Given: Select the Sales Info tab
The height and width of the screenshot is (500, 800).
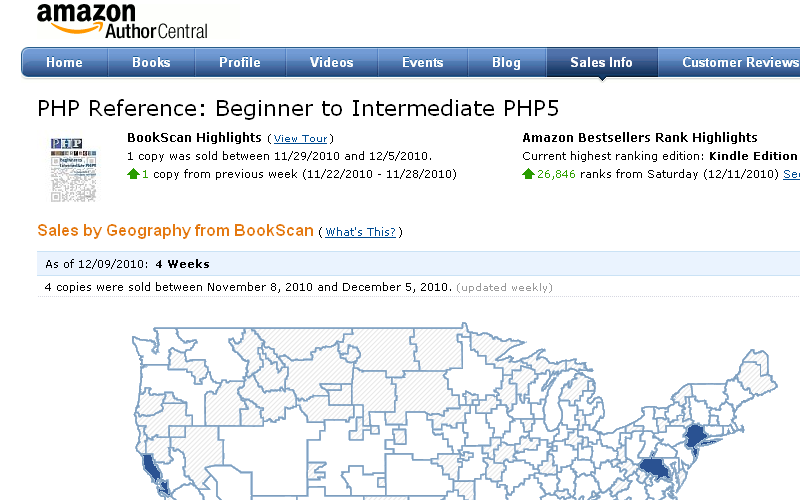Looking at the screenshot, I should click(x=602, y=62).
